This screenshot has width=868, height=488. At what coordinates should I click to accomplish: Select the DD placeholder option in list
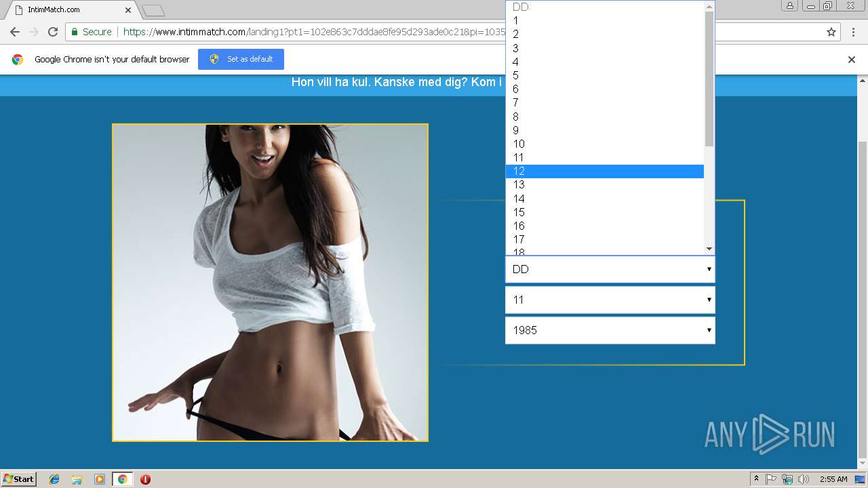[604, 7]
